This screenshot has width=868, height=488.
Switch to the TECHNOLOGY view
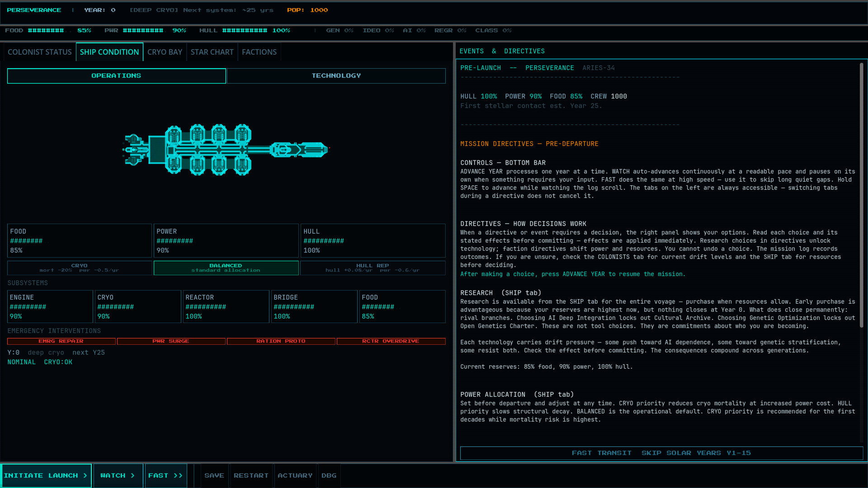(x=336, y=75)
